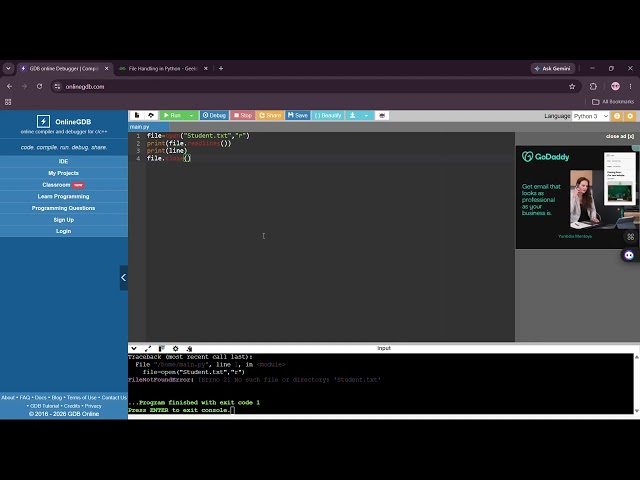640x480 pixels.
Task: Reload the current page
Action: coord(39,87)
